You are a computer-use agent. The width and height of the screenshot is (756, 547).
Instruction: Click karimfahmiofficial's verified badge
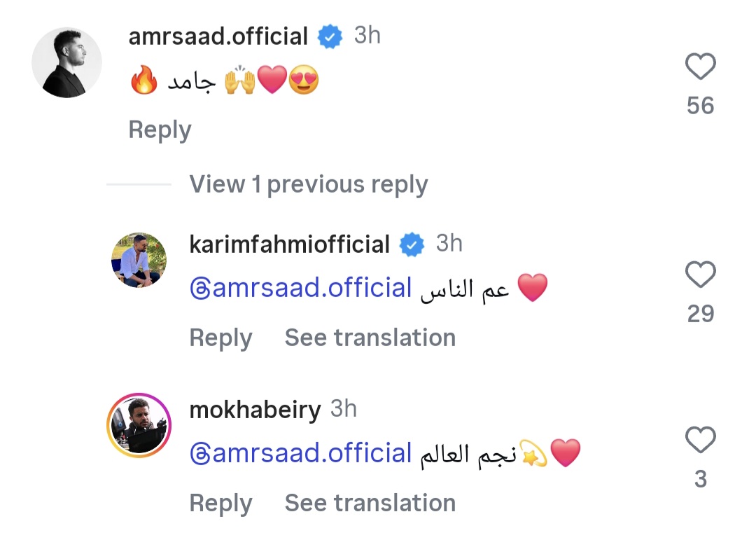tap(412, 244)
